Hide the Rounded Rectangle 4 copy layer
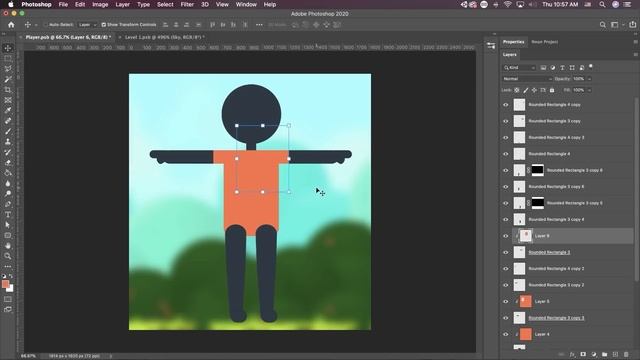Screen dimensions: 640x360 506,105
